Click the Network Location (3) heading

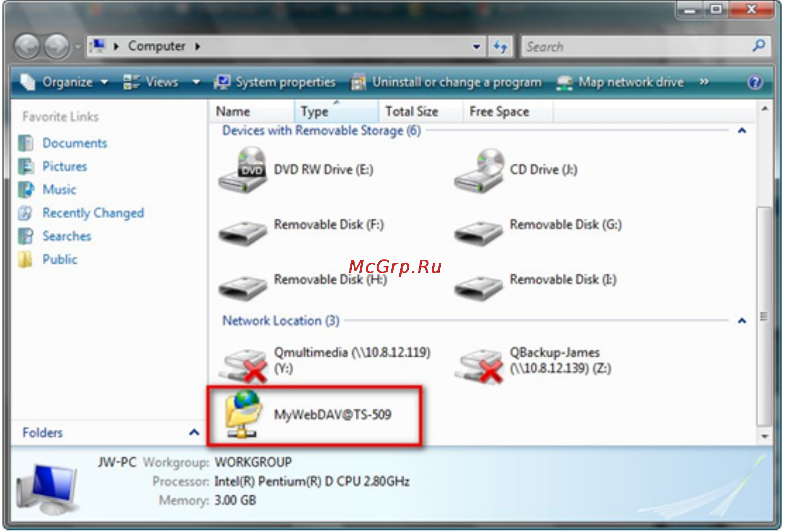pyautogui.click(x=281, y=321)
